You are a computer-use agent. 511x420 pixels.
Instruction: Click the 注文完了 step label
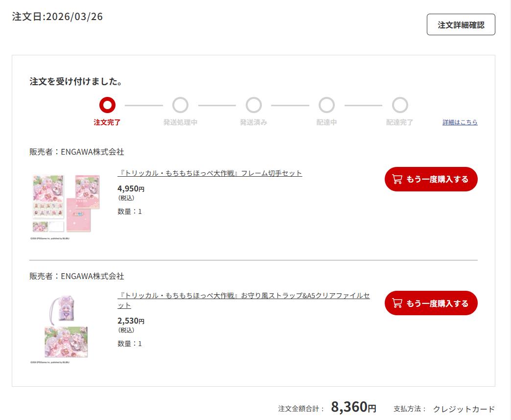coord(107,122)
